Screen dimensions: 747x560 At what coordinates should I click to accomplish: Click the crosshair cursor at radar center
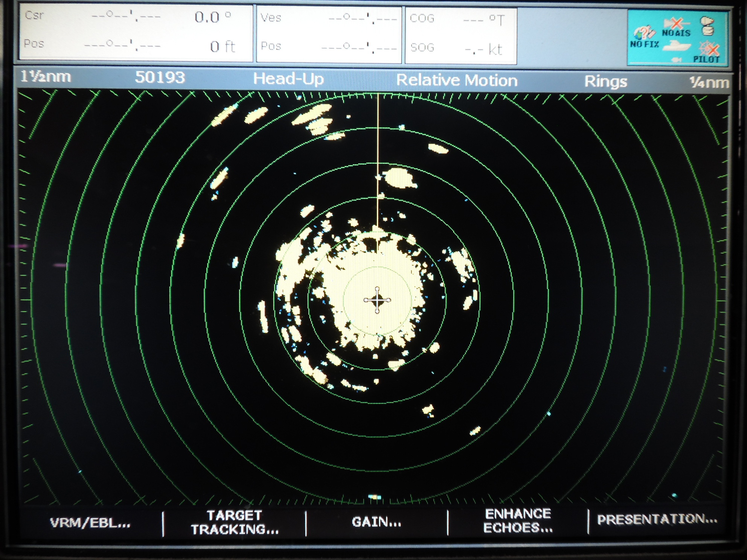click(x=377, y=300)
